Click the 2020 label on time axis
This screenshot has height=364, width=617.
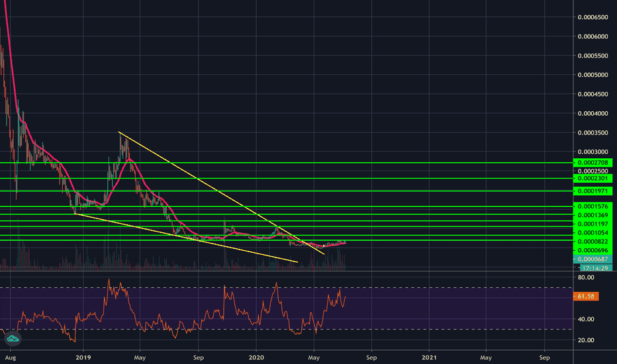coord(256,357)
